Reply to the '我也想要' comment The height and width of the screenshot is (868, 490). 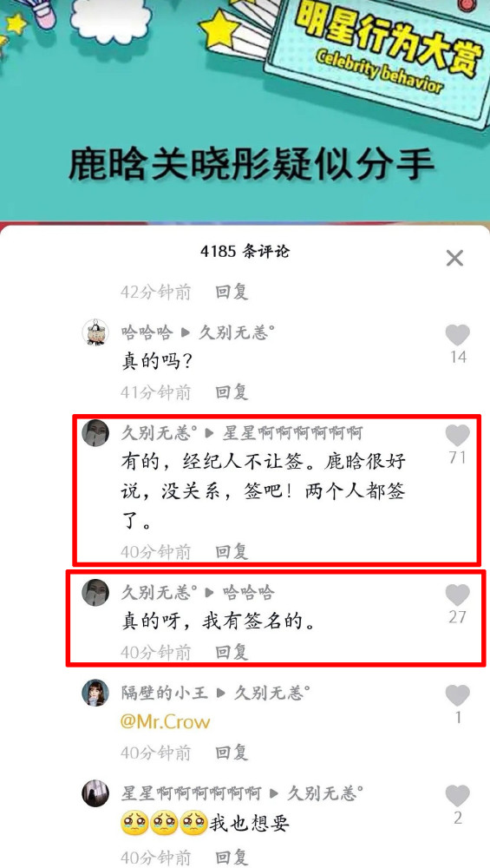[x=232, y=858]
